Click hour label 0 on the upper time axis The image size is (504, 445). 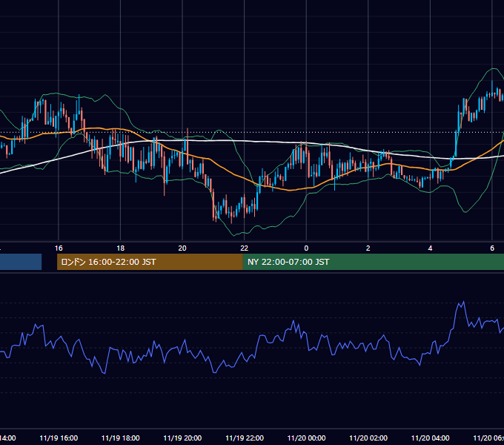click(306, 248)
